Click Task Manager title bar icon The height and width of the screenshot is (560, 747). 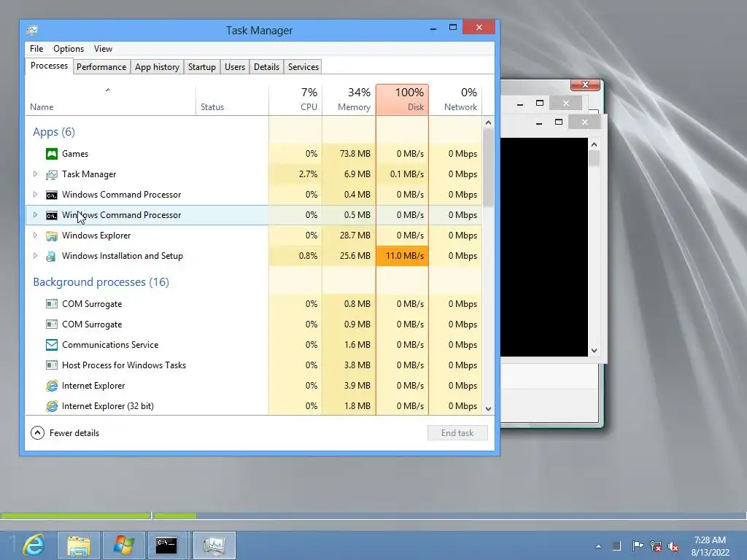pyautogui.click(x=32, y=30)
